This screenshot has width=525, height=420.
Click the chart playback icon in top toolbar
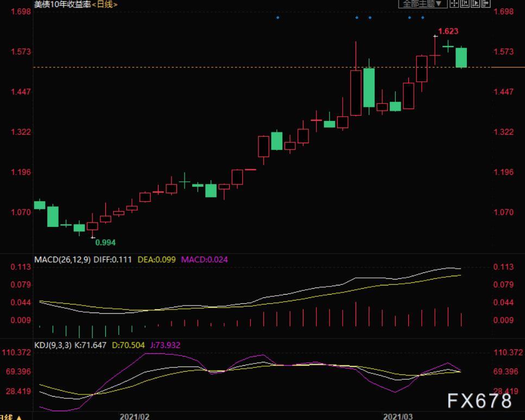(x=475, y=4)
